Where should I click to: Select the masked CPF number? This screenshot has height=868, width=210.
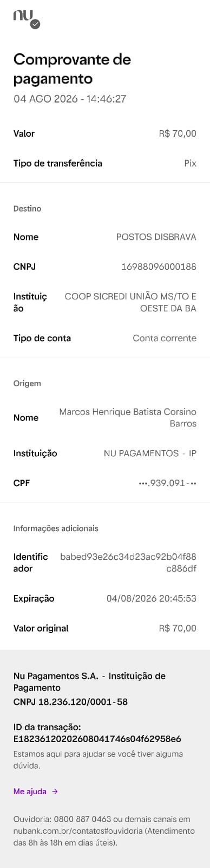(168, 483)
